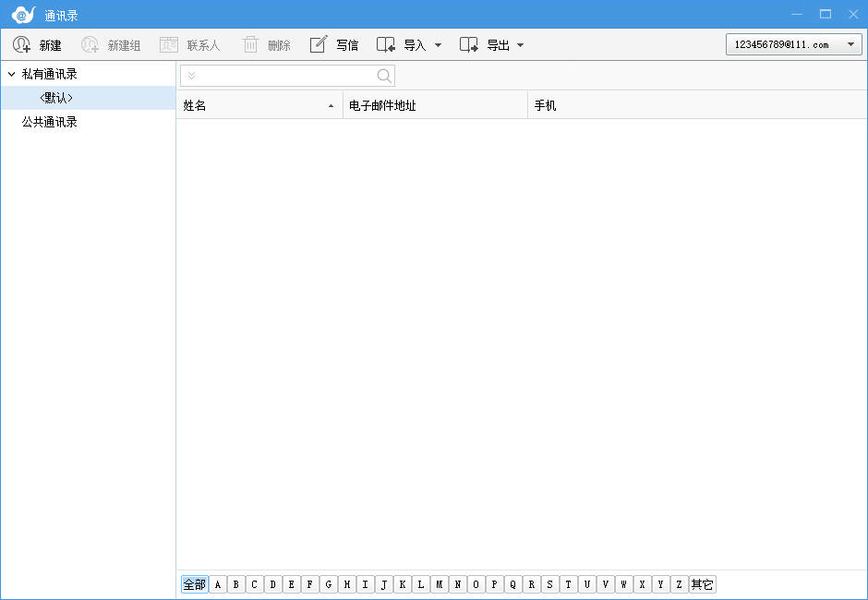Open the 导出 dropdown arrow

[x=521, y=45]
